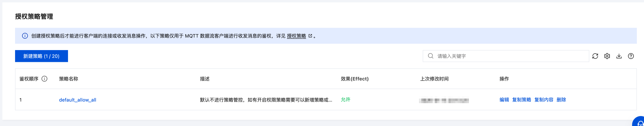
Task: Open the floating customer support widget
Action: click(640, 122)
